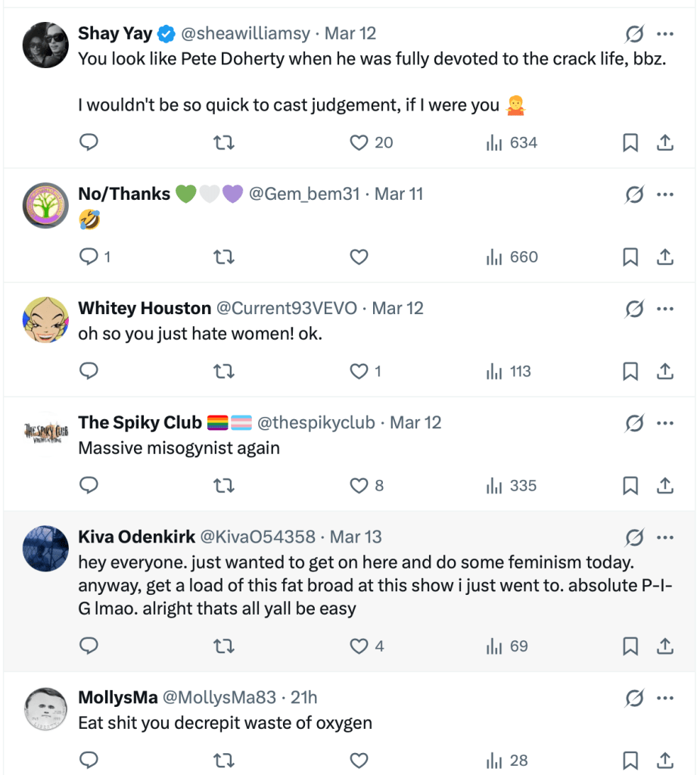Share the MollysMa tweet
The width and height of the screenshot is (700, 775).
click(x=665, y=761)
